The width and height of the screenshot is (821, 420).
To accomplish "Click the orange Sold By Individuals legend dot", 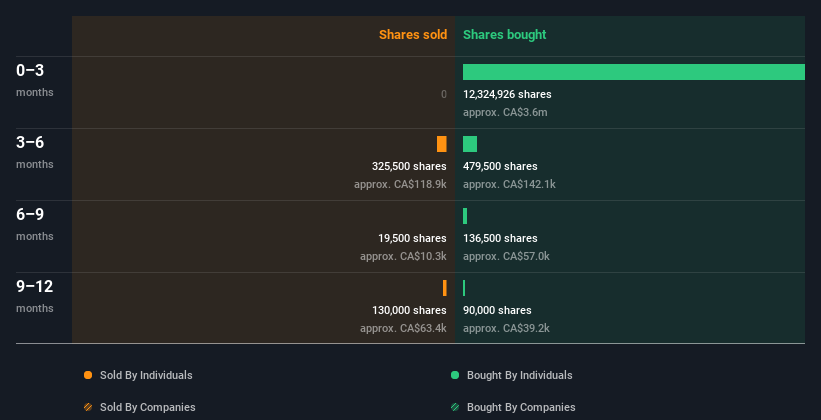I will pos(88,375).
